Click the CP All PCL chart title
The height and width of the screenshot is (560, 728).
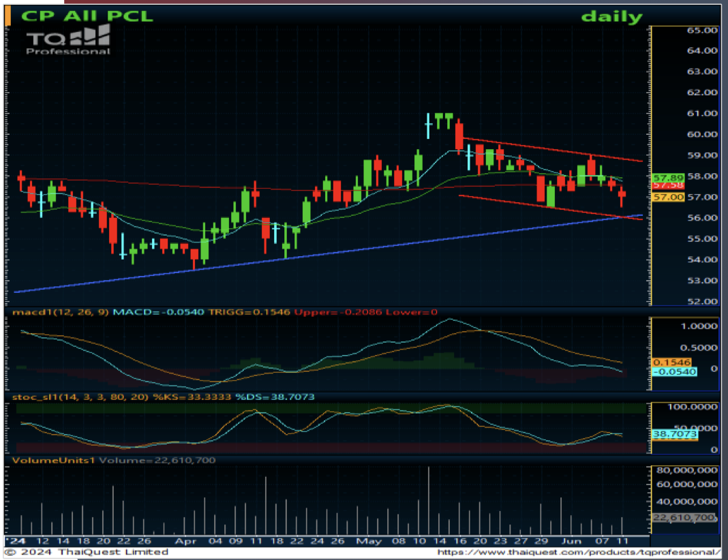point(87,16)
